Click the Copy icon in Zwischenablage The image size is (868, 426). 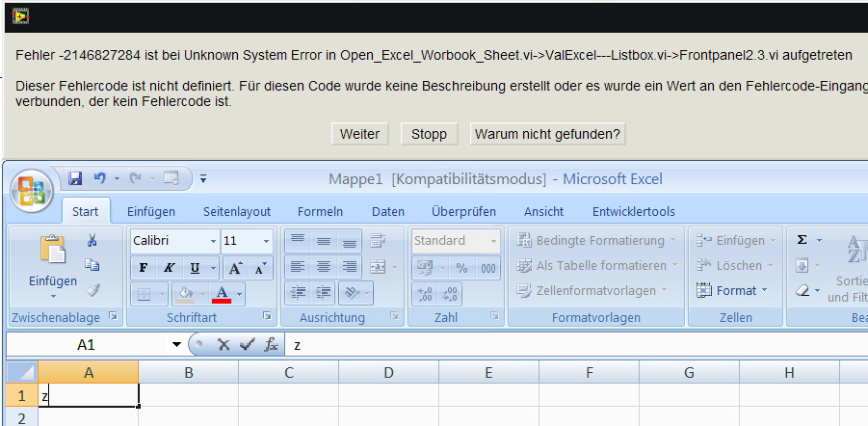[92, 265]
